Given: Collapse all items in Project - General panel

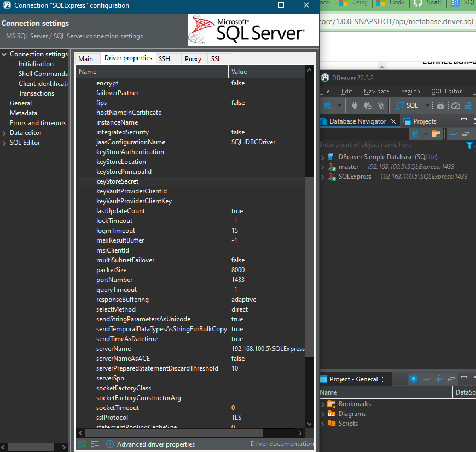Looking at the screenshot, I should [427, 379].
